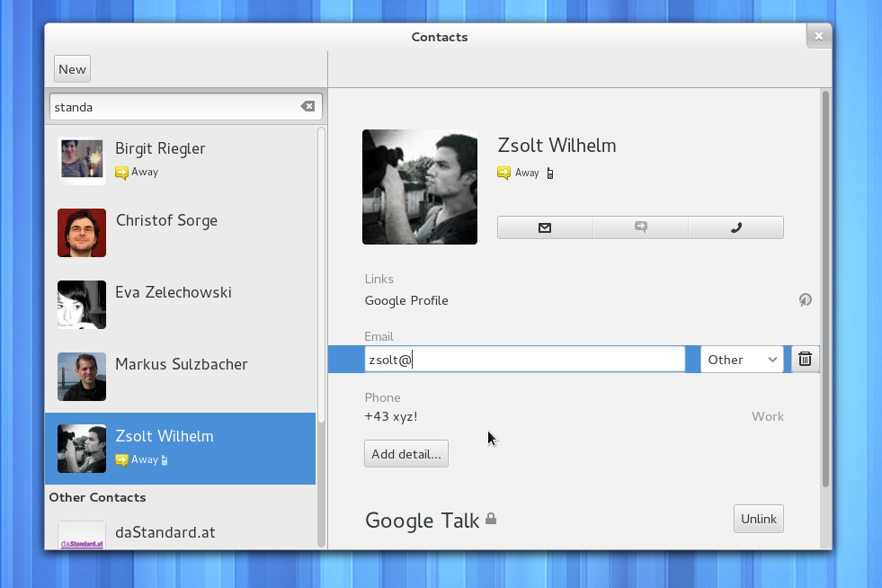Select Eva Zelechowski in the contact list
The image size is (882, 588).
point(181,305)
